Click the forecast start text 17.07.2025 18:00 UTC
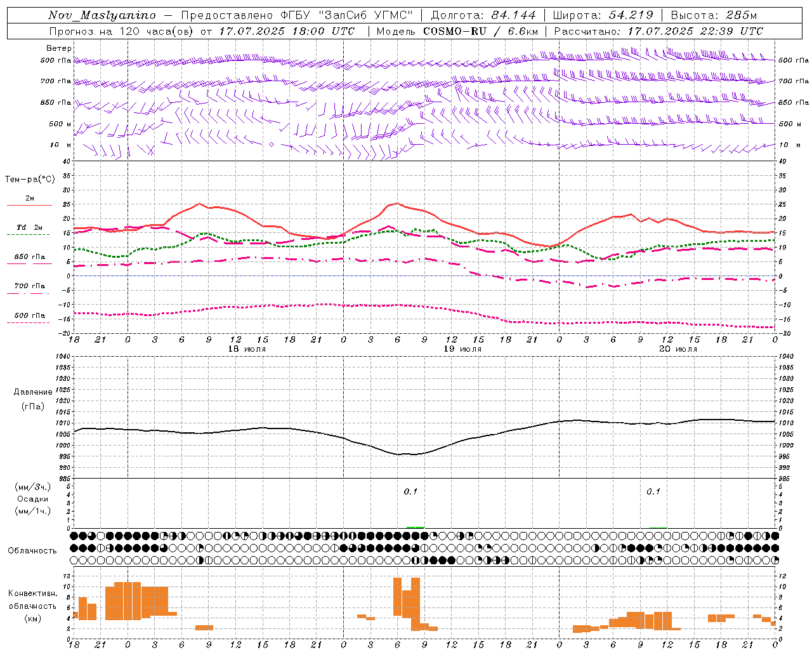The width and height of the screenshot is (812, 650). 287,31
